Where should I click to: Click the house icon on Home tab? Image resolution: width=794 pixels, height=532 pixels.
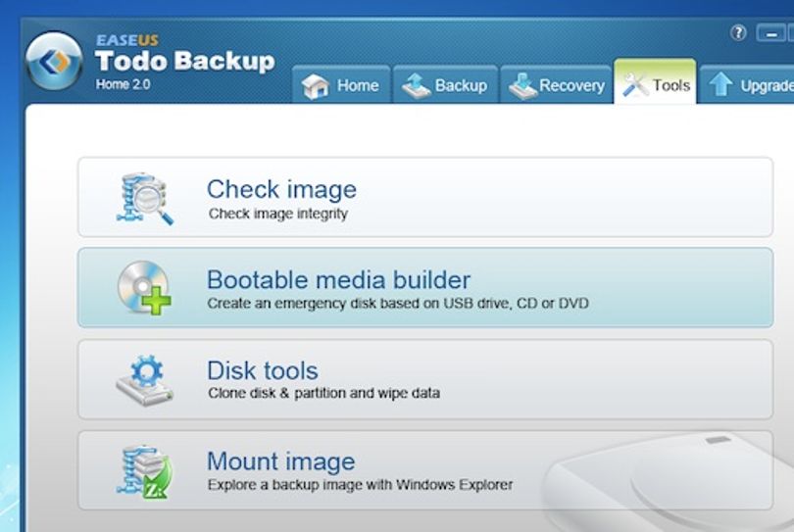(x=315, y=85)
